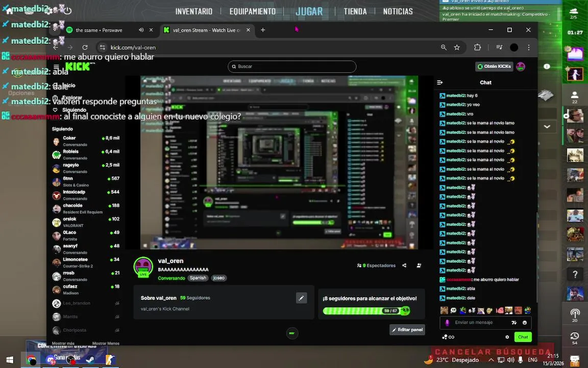The image size is (588, 368).
Task: Switch to the EQUIPAMIENTO tab
Action: [x=252, y=12]
